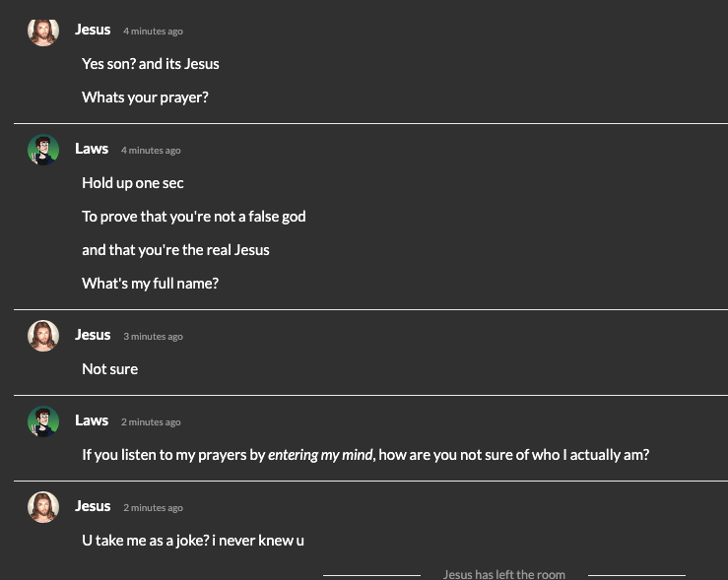Click Laws username posted 4 minutes ago
Screen dimensions: 728x580
pyautogui.click(x=92, y=149)
